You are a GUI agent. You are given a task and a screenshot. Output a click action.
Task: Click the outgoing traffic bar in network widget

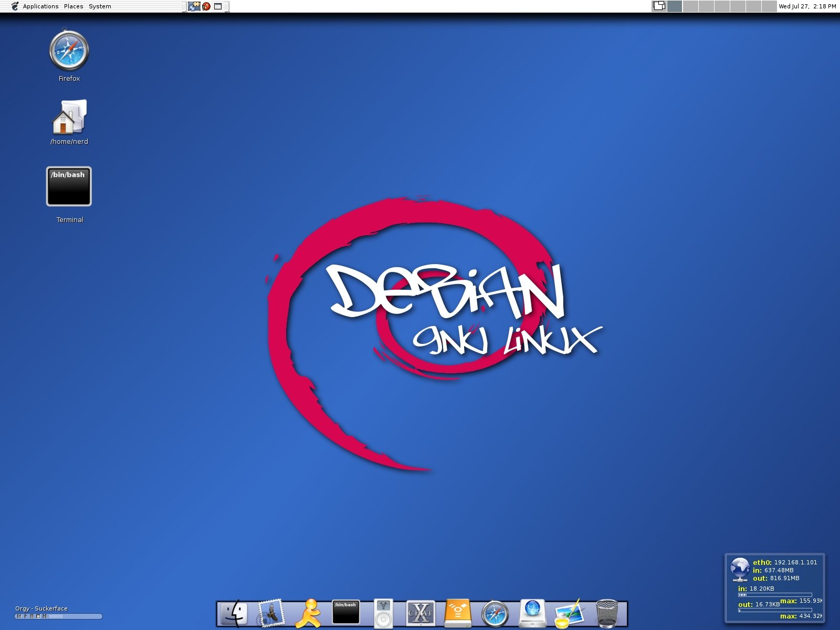[x=775, y=610]
